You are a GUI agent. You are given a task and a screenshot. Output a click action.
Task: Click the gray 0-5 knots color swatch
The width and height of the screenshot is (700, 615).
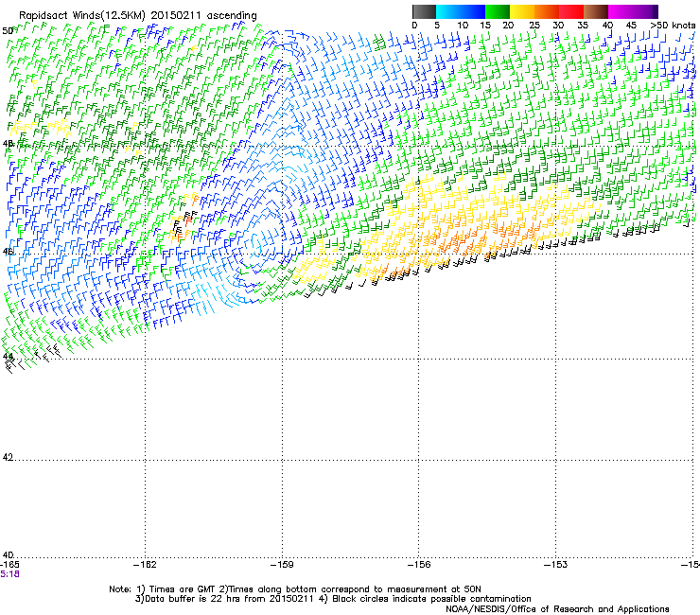[424, 11]
